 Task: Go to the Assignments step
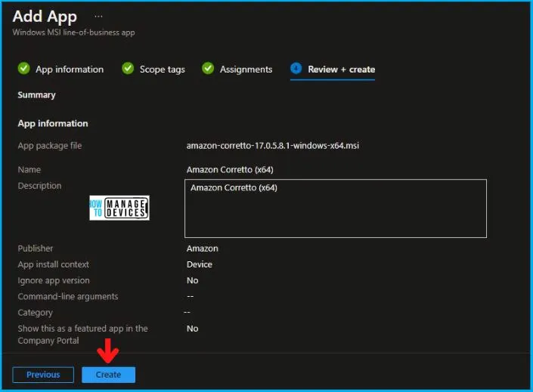[x=246, y=69]
